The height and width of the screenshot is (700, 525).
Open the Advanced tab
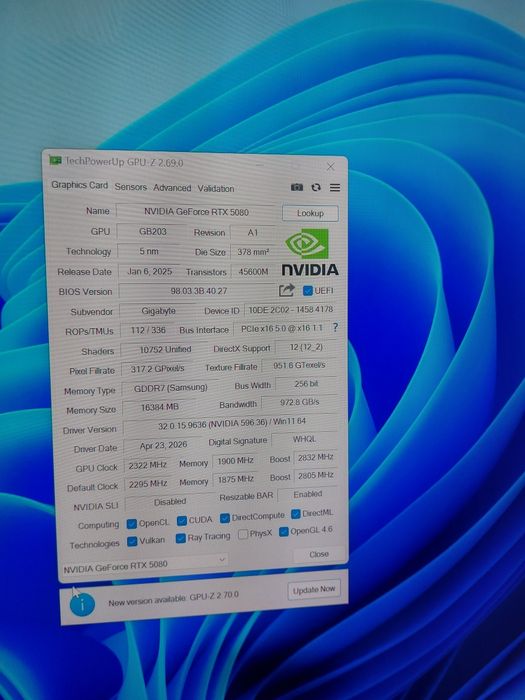[x=172, y=188]
